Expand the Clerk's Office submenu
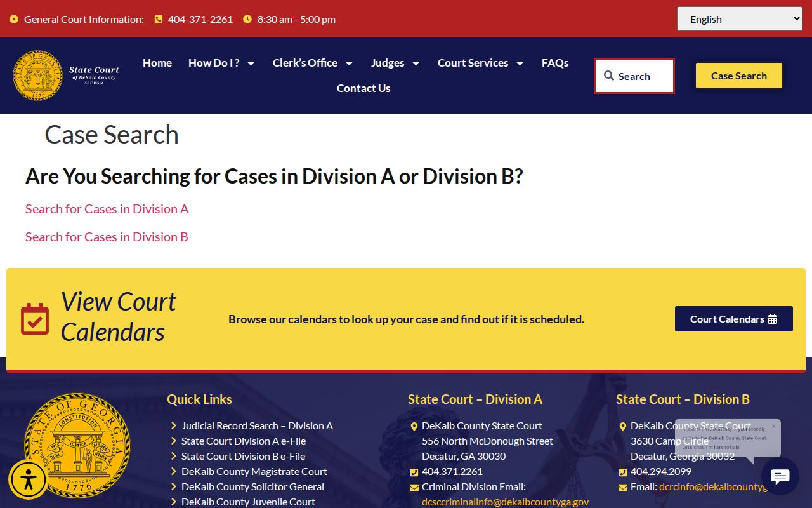The height and width of the screenshot is (508, 812). [x=313, y=63]
